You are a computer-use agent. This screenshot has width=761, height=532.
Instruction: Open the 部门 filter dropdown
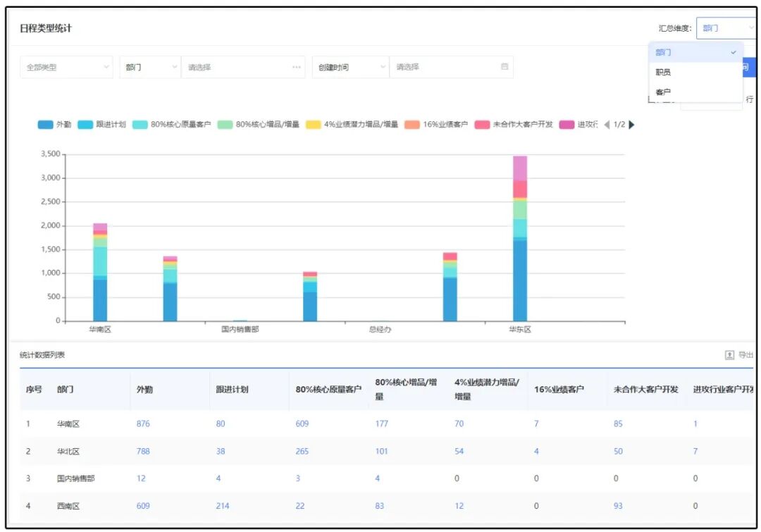(151, 67)
